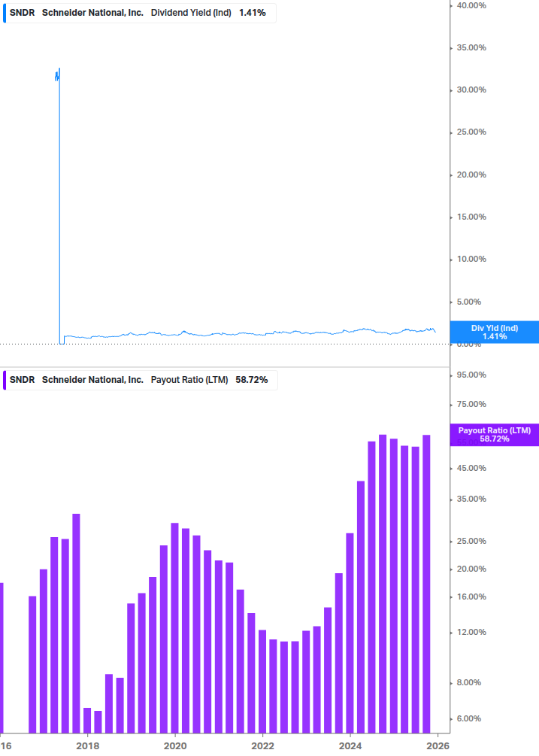The image size is (539, 756).
Task: Click the 2022 label on the time axis
Action: 262,745
